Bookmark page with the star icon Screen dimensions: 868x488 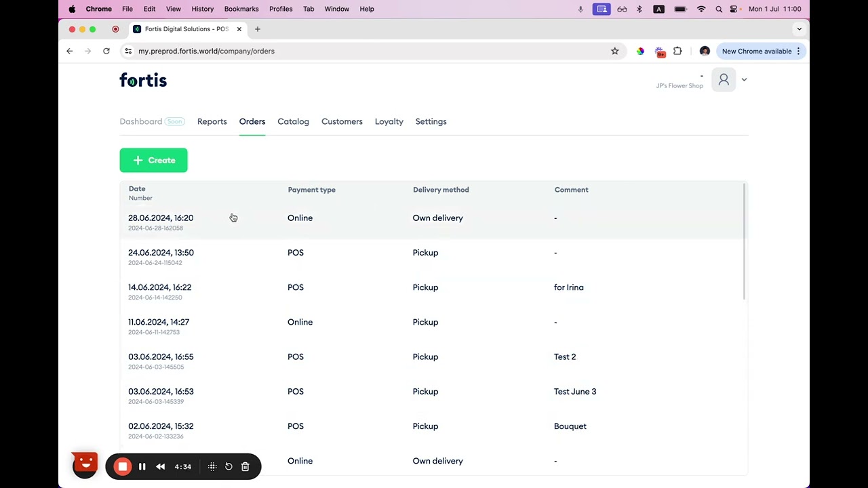tap(614, 51)
